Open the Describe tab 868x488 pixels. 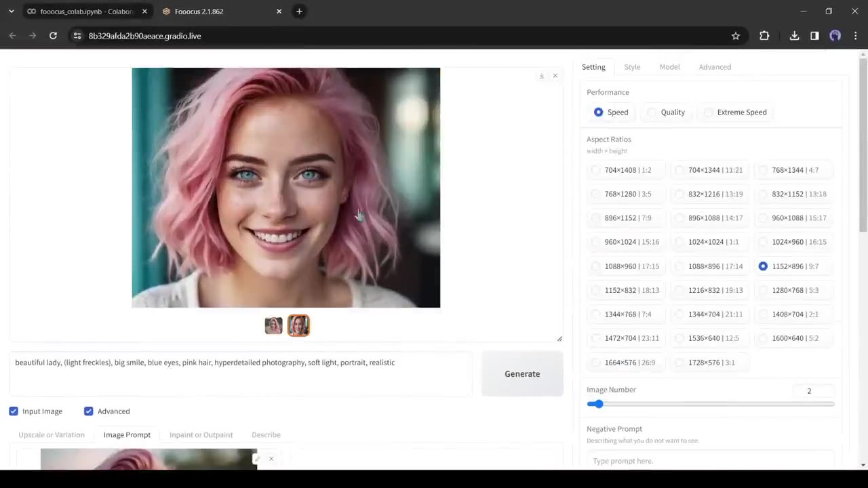[266, 434]
